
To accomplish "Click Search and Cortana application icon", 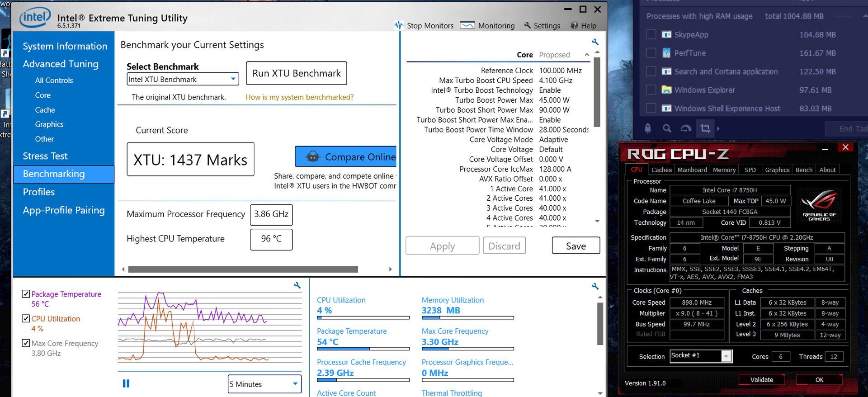I will [x=666, y=71].
